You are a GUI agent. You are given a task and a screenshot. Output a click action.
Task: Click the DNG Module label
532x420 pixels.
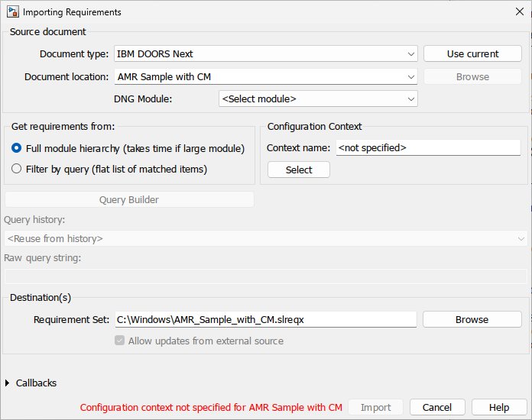[143, 99]
